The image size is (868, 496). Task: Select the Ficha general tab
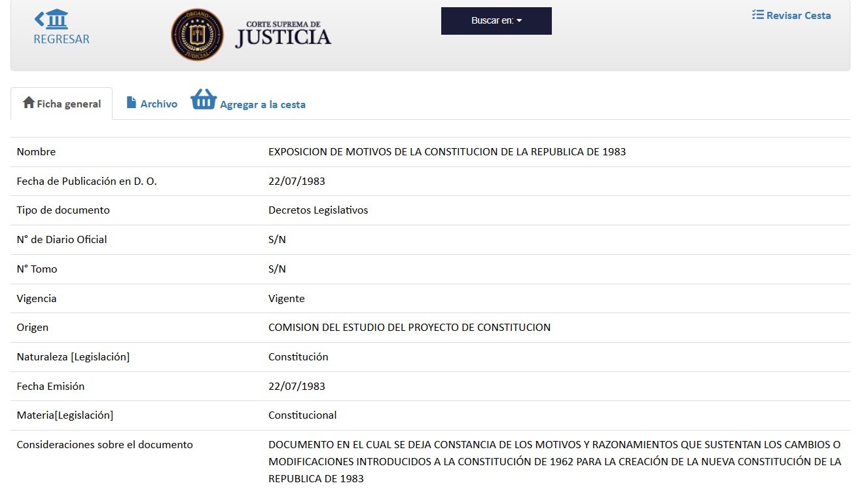(62, 104)
